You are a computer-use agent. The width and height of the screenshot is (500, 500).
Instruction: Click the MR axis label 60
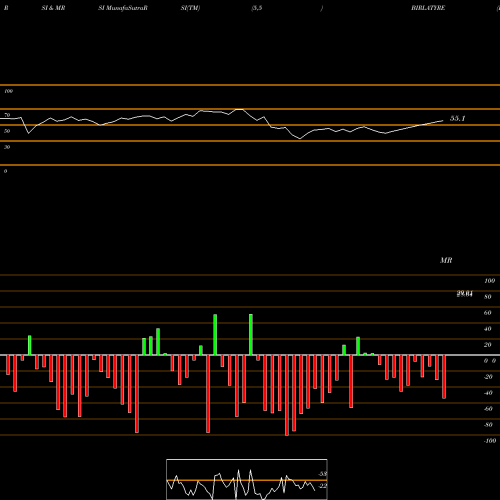point(488,313)
